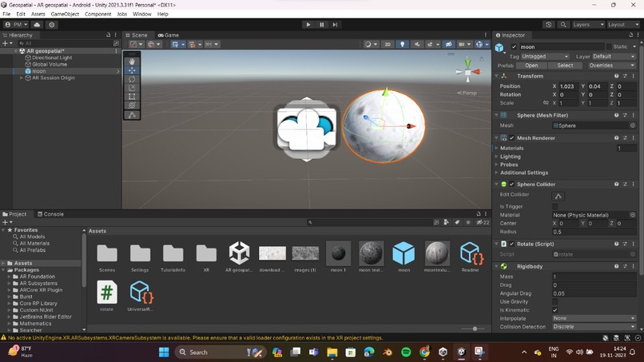Select the Rotate tool in scene toolbar
644x362 pixels.
click(132, 79)
